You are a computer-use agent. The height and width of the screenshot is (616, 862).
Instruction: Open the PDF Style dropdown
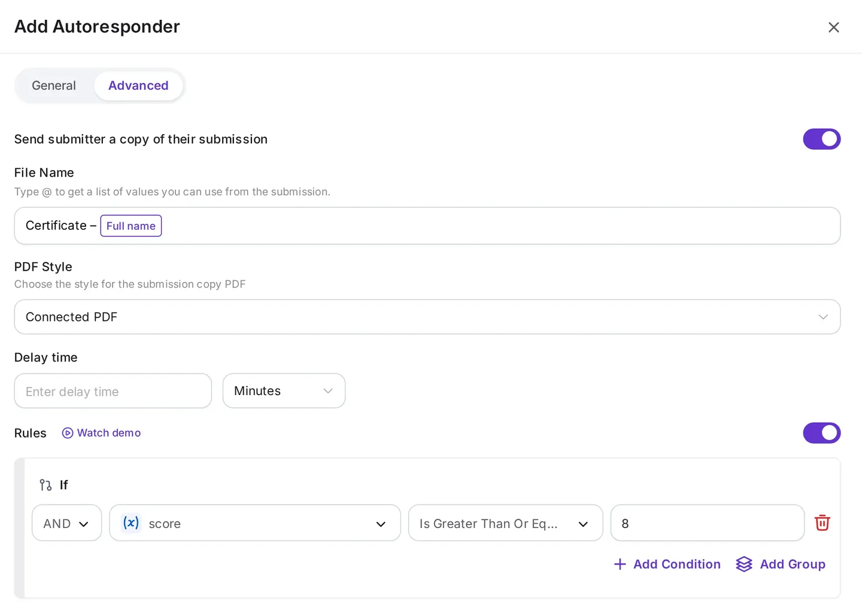427,317
